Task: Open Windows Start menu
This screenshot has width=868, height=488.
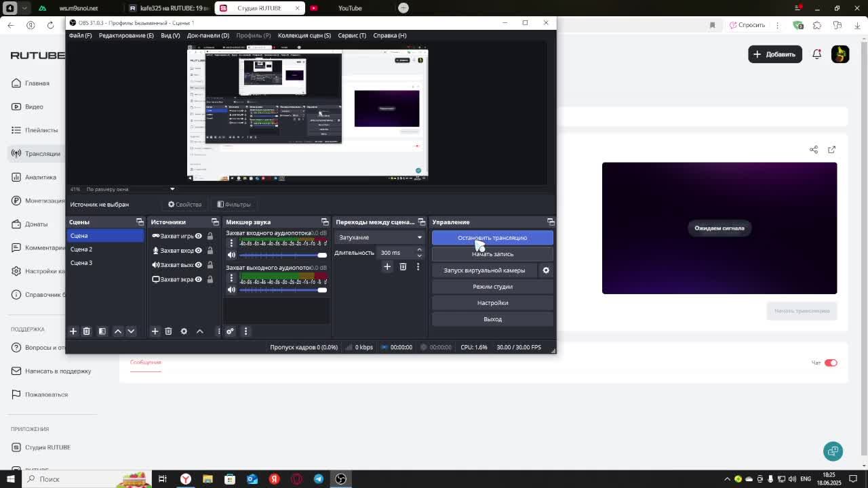Action: (x=10, y=479)
